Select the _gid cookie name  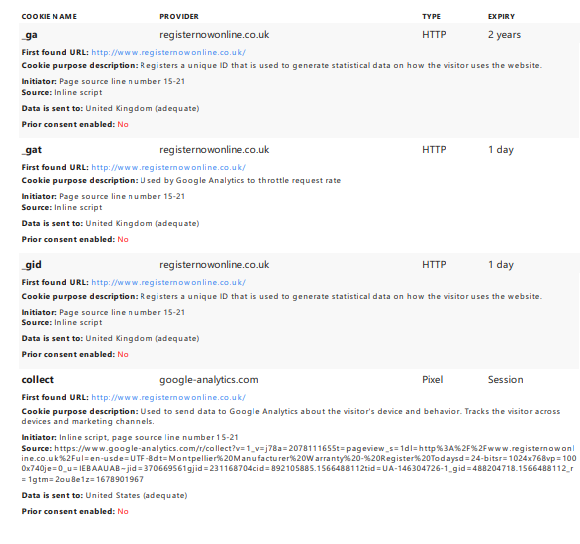pyautogui.click(x=32, y=265)
